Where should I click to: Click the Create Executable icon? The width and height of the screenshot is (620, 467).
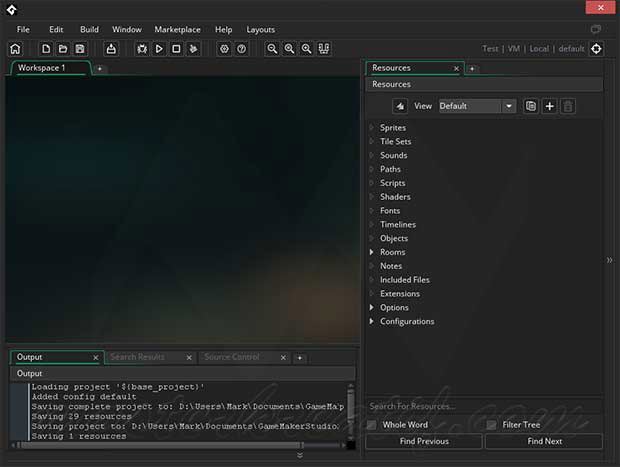(x=111, y=49)
